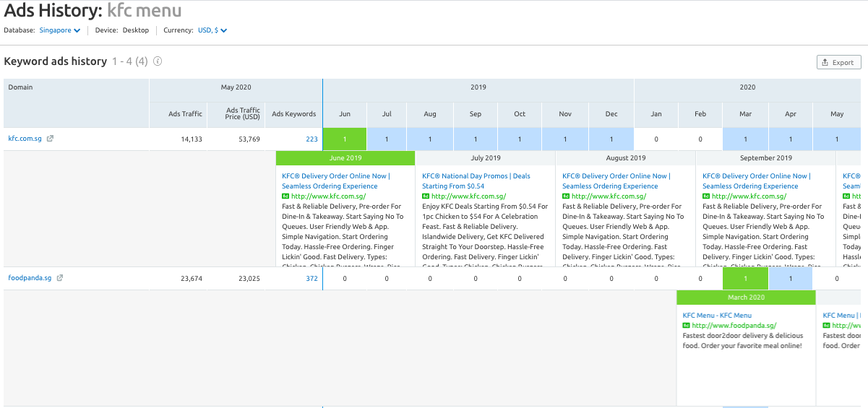The height and width of the screenshot is (408, 868).
Task: Select the September 2019 ad panel header
Action: pyautogui.click(x=766, y=158)
